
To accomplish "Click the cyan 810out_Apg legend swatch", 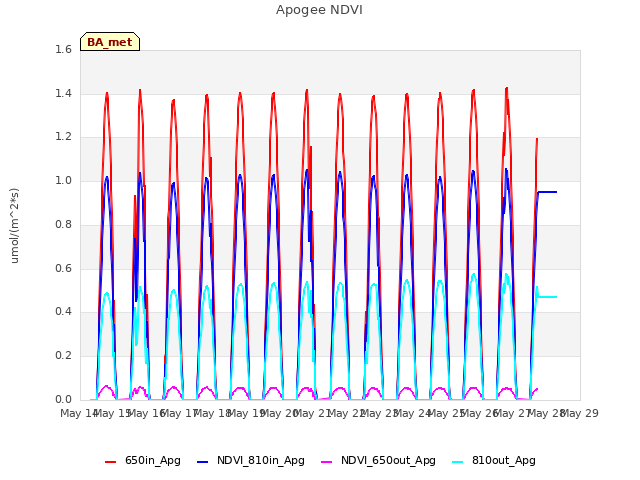I will point(458,462).
